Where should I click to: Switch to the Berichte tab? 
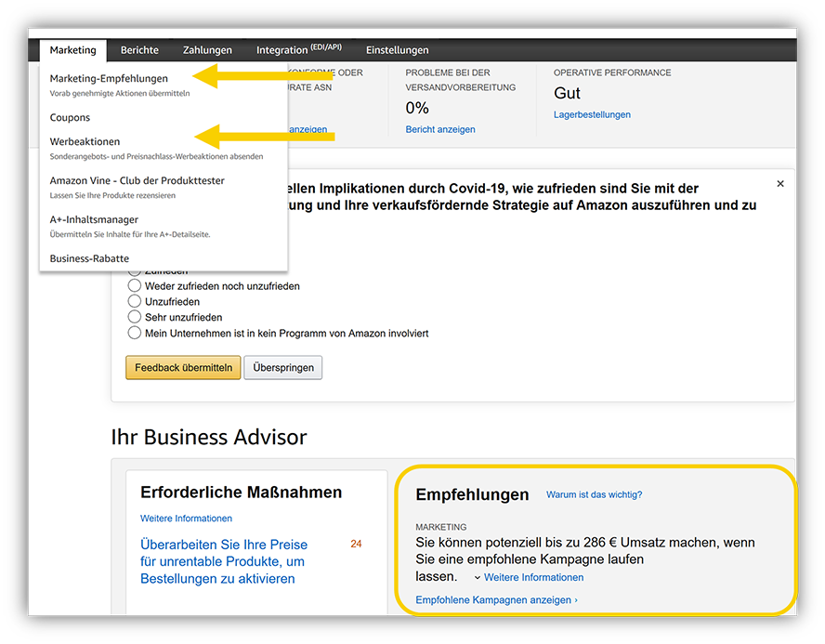139,50
